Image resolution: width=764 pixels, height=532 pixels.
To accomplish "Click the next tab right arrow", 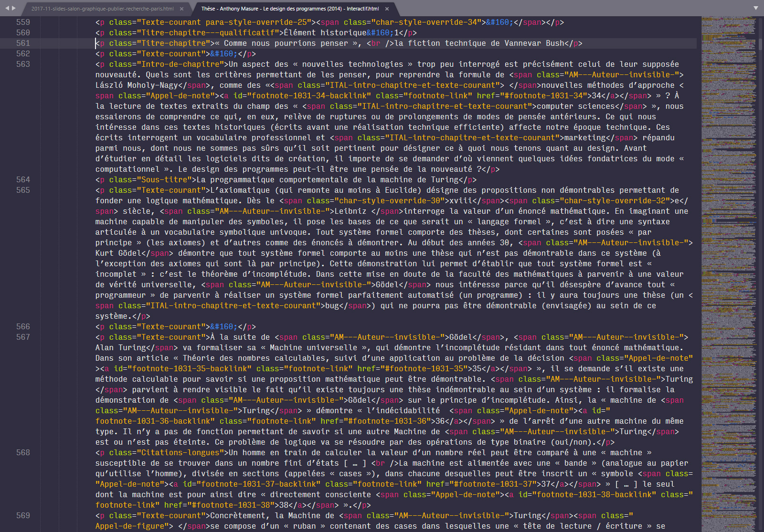I will 14,8.
